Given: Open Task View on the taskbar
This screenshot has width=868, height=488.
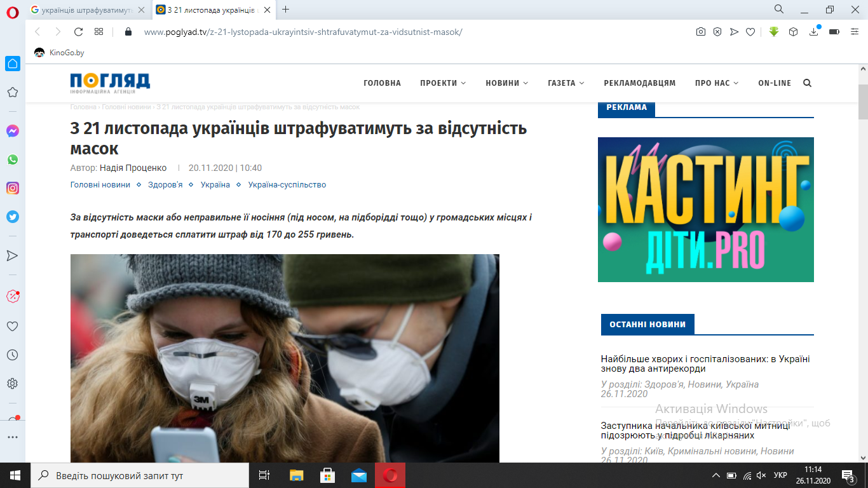Looking at the screenshot, I should pyautogui.click(x=265, y=475).
